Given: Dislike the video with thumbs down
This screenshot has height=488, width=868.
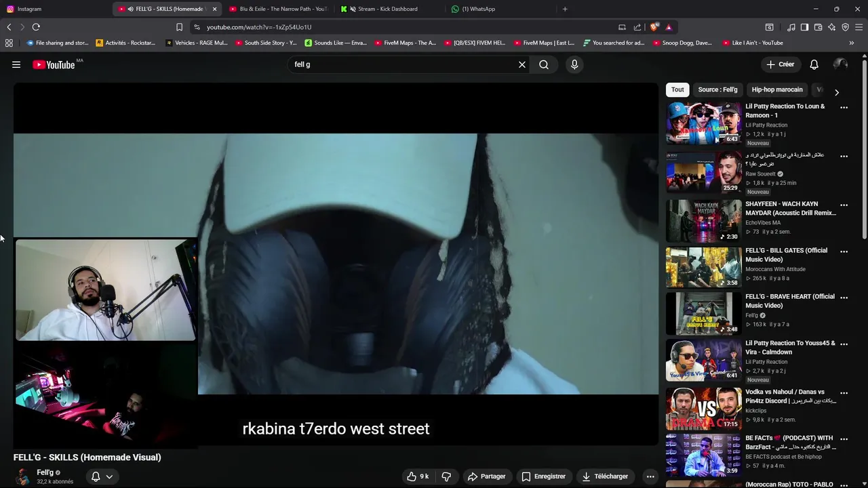Looking at the screenshot, I should coord(446,476).
